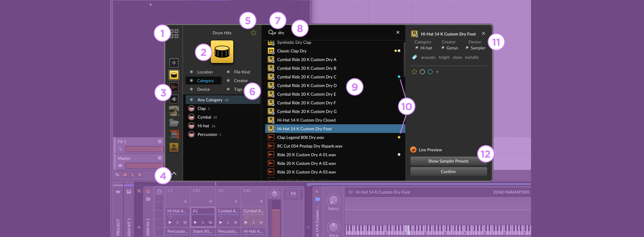Select the star/favorite icon on Classic Clap Dry
644x237 pixels.
(x=393, y=51)
